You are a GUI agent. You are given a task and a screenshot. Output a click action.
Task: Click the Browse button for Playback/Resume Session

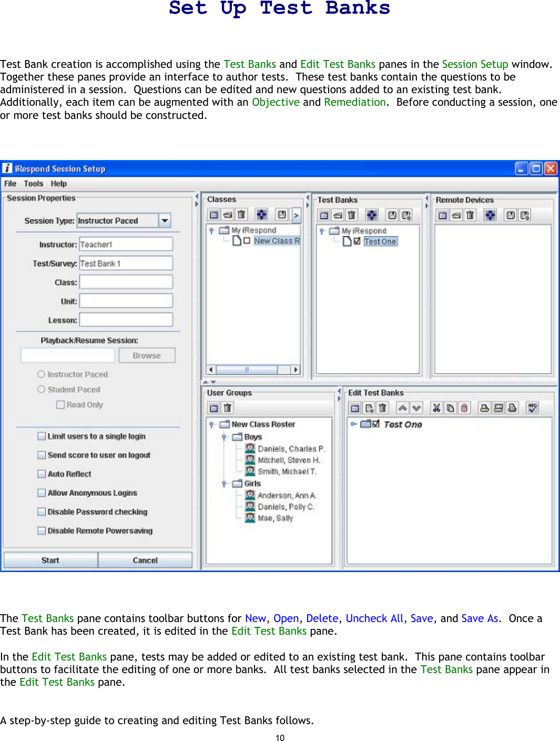pos(147,355)
